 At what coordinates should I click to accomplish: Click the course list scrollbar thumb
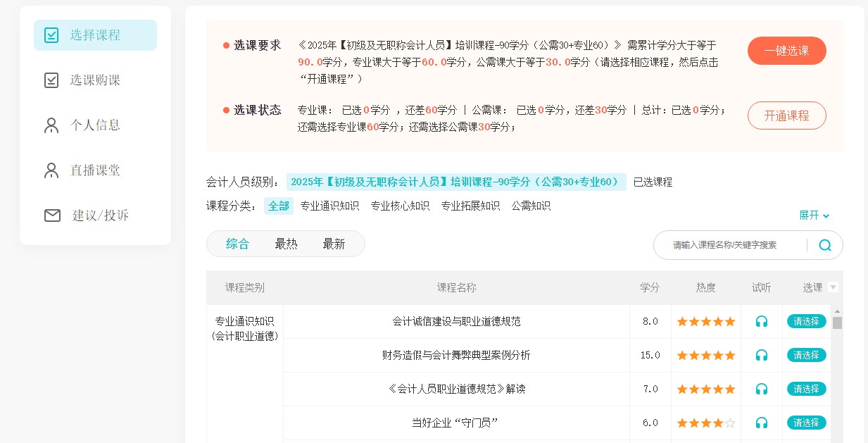tap(837, 323)
